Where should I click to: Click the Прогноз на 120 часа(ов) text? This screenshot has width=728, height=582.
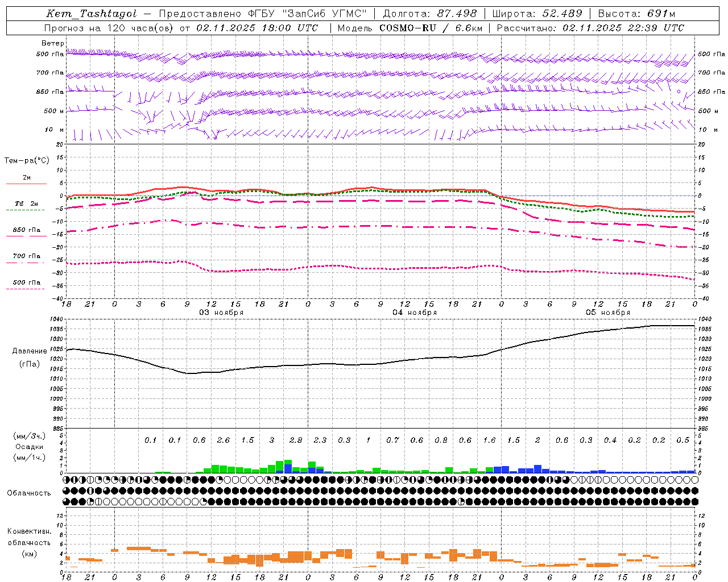110,28
